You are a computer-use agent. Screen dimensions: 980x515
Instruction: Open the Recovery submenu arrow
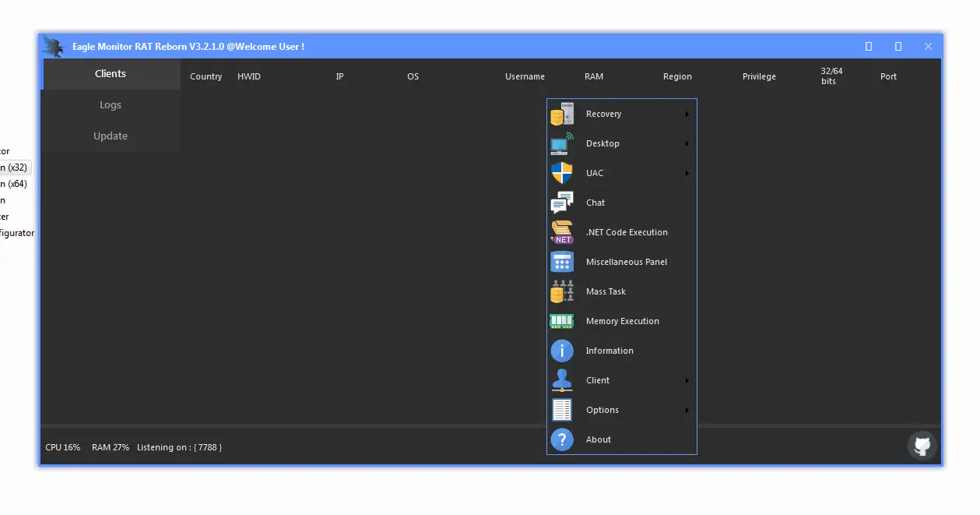click(687, 114)
